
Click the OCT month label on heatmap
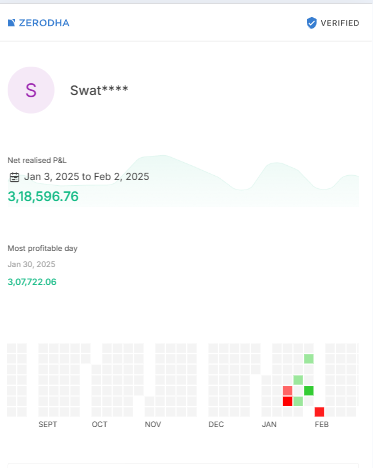99,424
